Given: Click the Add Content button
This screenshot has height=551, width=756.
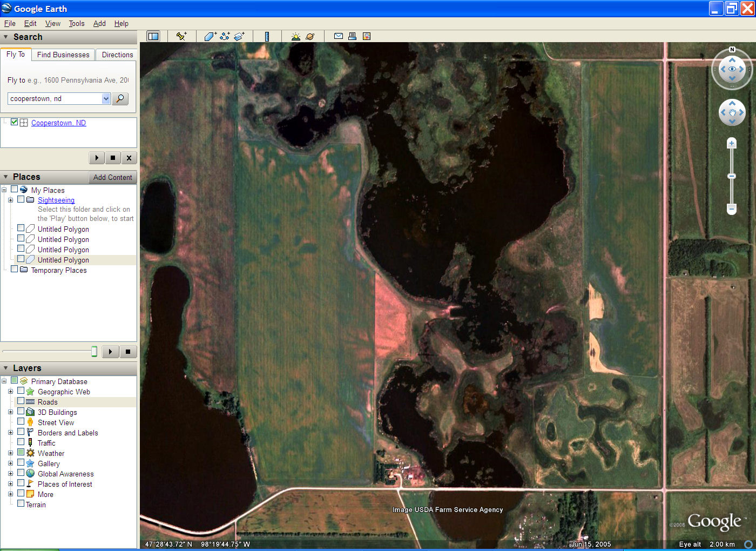Looking at the screenshot, I should pyautogui.click(x=112, y=177).
